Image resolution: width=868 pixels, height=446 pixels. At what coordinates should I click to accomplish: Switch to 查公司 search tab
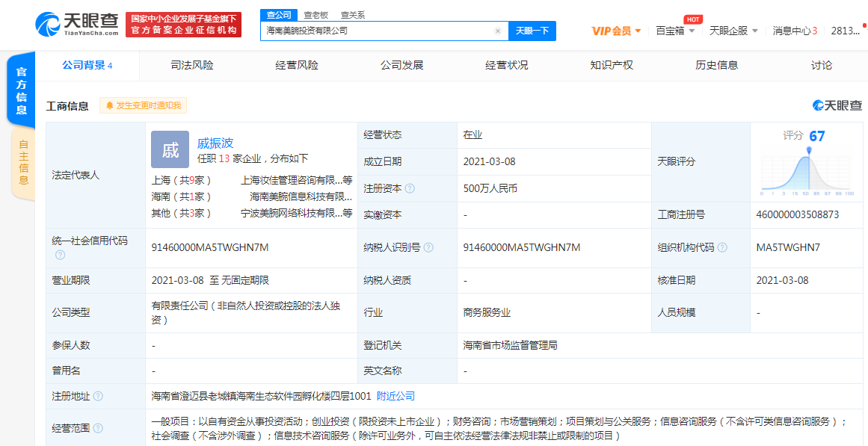278,15
